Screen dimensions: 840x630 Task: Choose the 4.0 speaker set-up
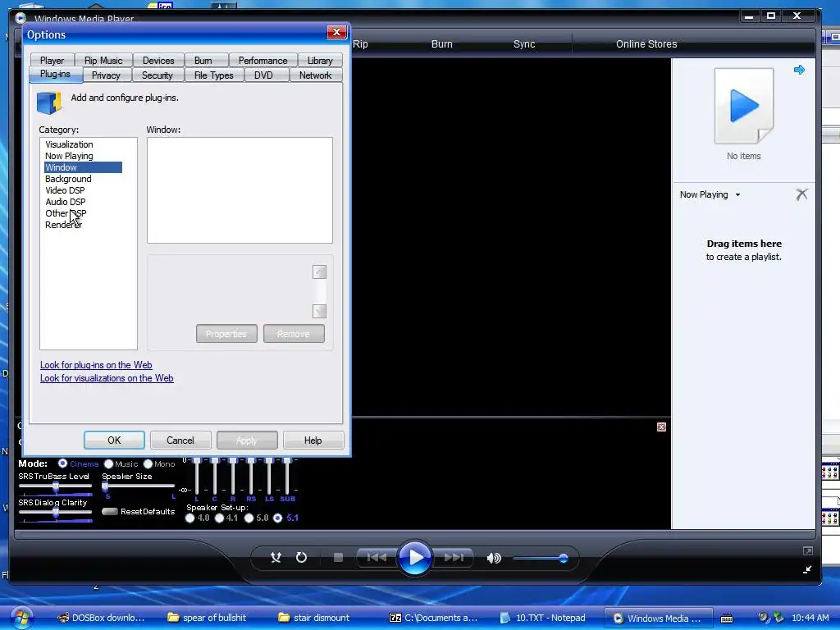coord(189,518)
